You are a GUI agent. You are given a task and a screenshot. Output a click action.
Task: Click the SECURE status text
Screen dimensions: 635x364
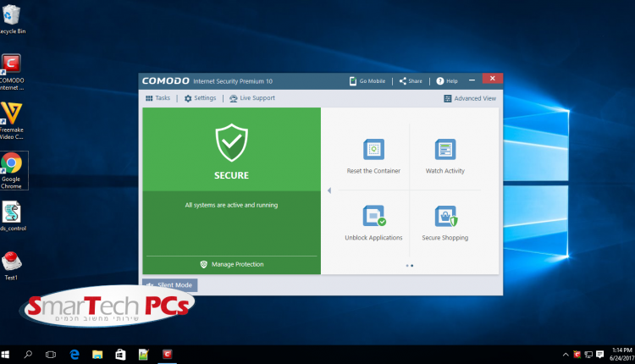pos(231,175)
